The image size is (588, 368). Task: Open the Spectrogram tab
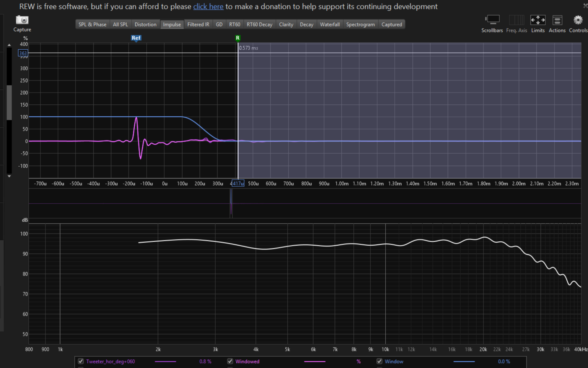pos(361,24)
